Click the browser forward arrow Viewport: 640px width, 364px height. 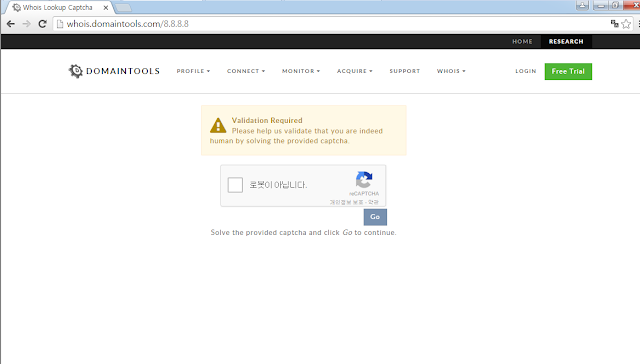click(27, 24)
